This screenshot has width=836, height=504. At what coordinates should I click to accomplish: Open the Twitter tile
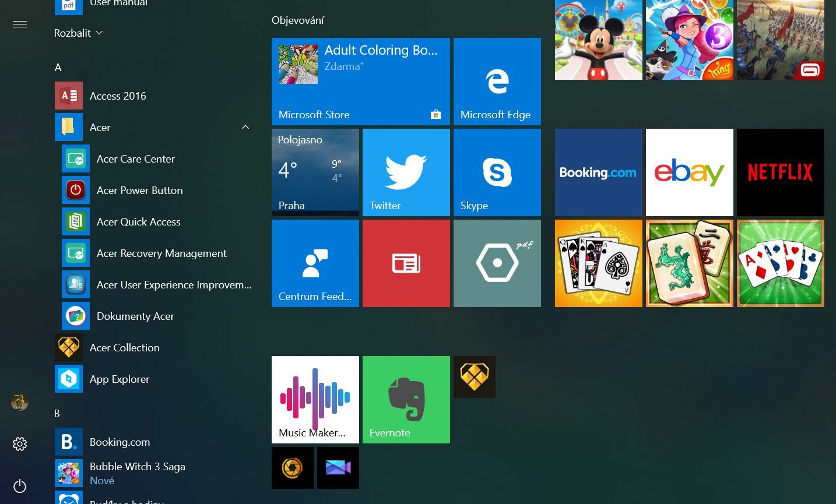point(406,172)
